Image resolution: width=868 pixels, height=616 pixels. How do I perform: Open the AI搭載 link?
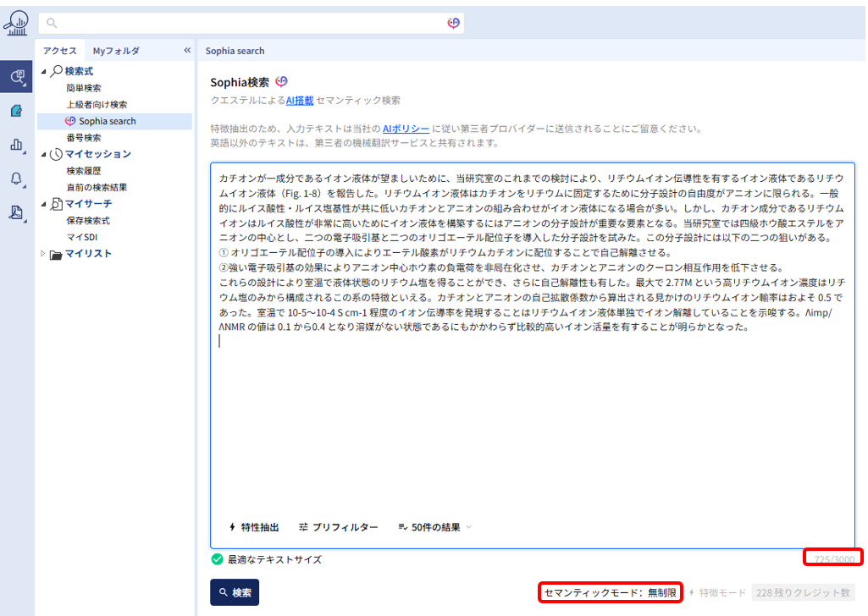coord(300,100)
